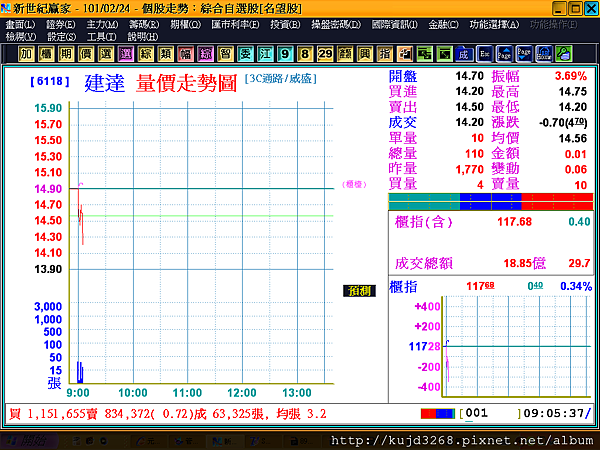Click the 預測 forecast button
600x450 pixels.
(359, 291)
